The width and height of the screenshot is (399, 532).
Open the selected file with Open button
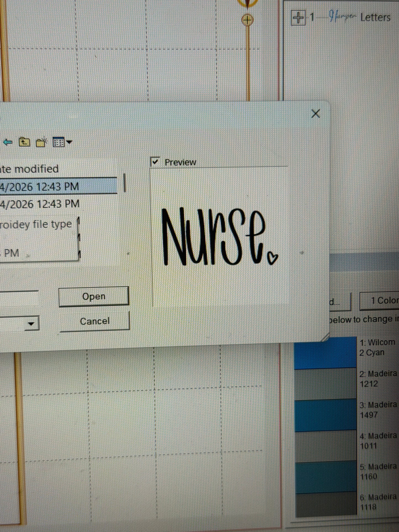[94, 297]
